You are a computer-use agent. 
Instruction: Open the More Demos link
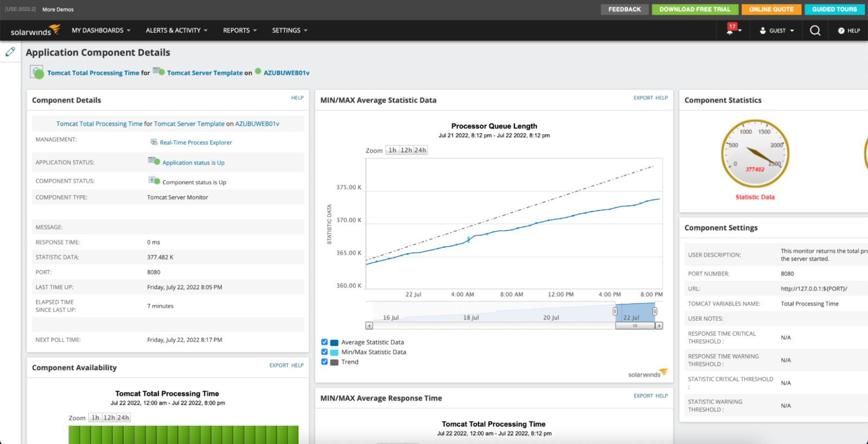(x=58, y=9)
